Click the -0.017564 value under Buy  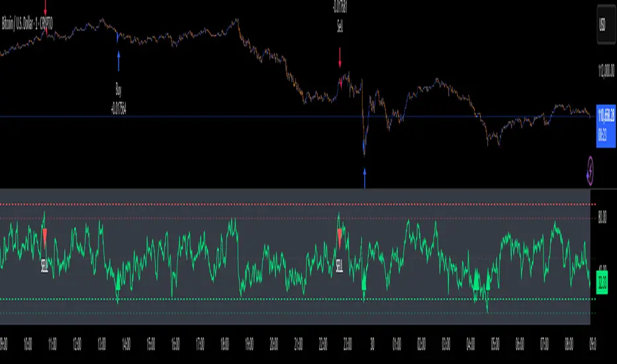coord(119,109)
